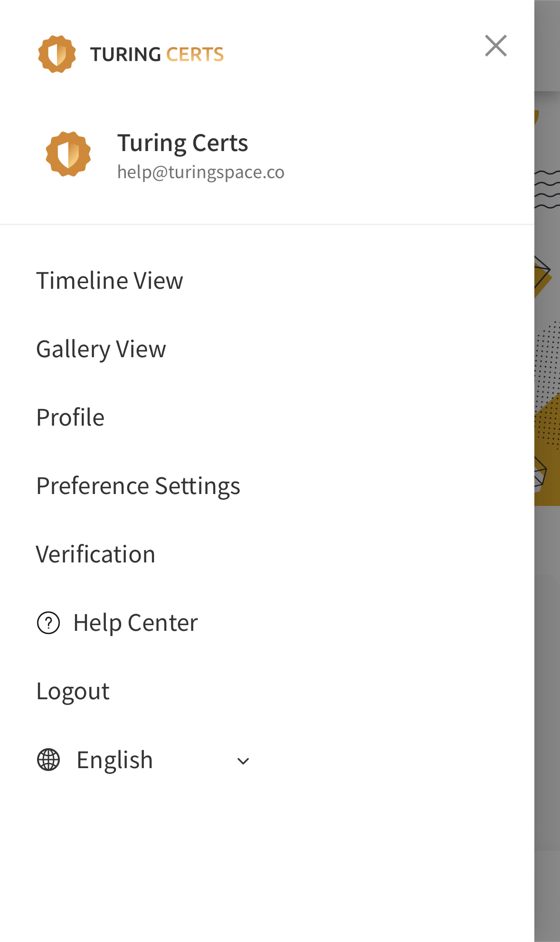Navigate to Verification

(x=95, y=554)
